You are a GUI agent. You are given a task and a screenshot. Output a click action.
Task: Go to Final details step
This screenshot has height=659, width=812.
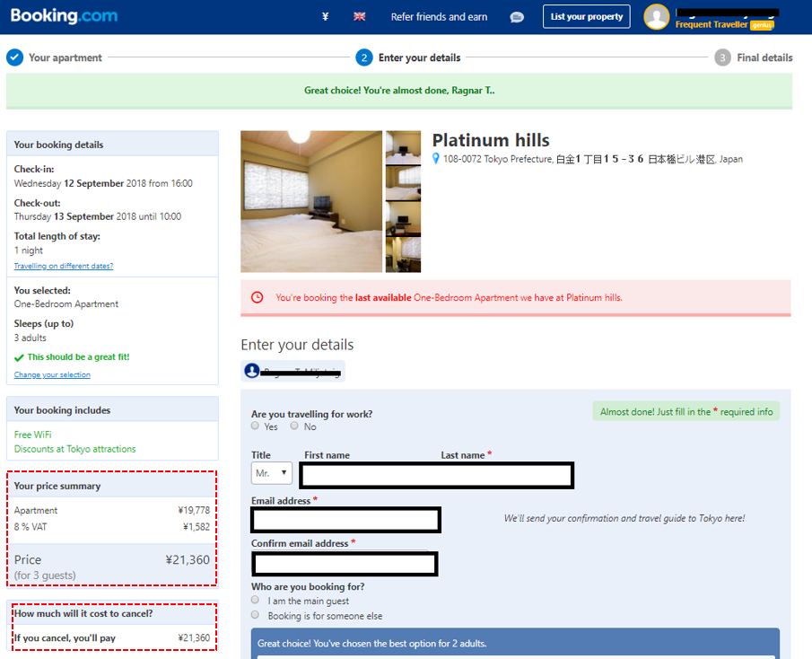coord(764,57)
